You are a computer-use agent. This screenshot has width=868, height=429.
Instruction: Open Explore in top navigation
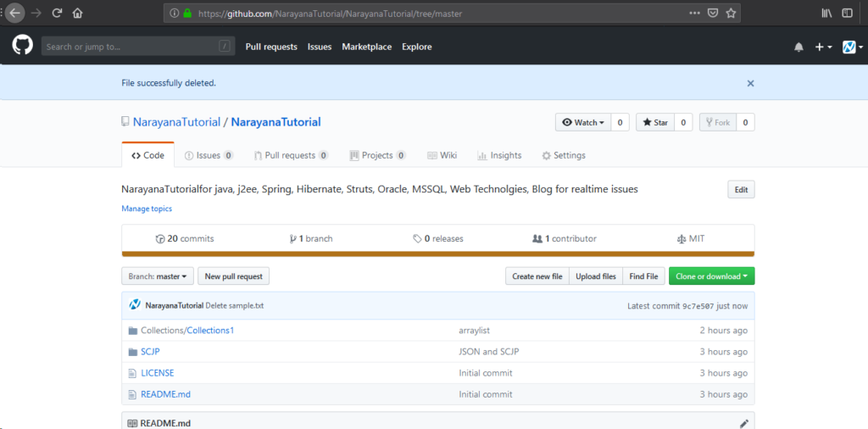(417, 47)
